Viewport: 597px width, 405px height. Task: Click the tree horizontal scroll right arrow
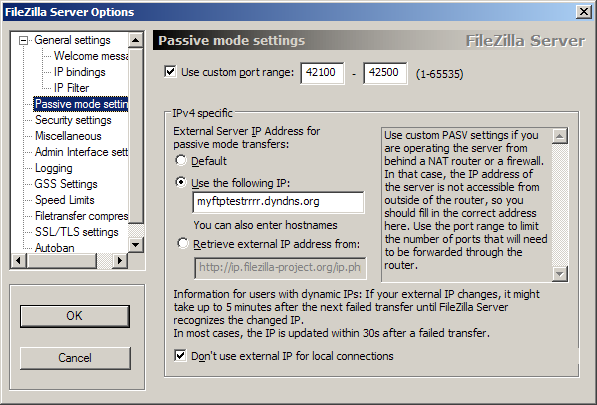(x=120, y=261)
